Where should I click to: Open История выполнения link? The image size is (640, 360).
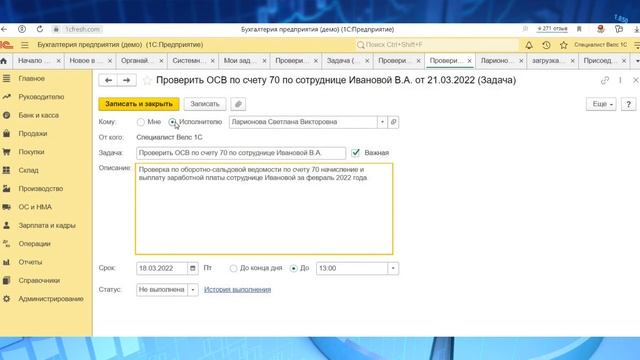237,290
